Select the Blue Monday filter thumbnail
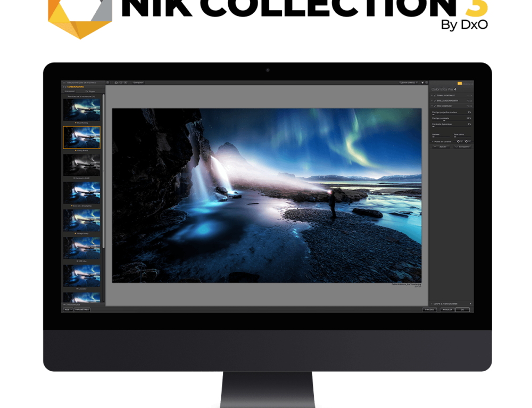532x408 pixels. (x=82, y=110)
